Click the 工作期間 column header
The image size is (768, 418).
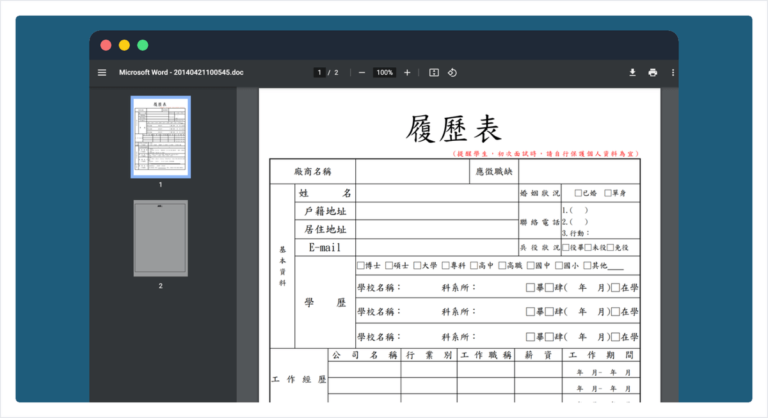[x=601, y=355]
